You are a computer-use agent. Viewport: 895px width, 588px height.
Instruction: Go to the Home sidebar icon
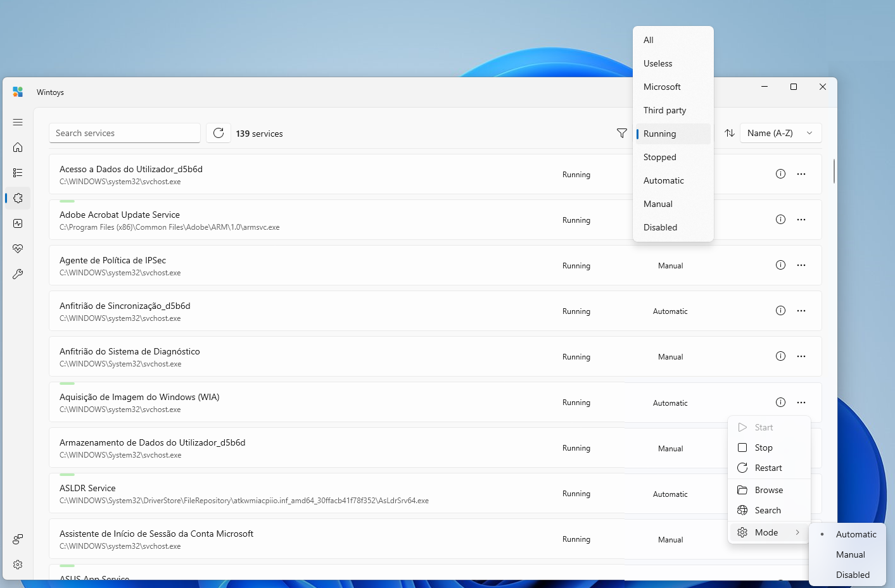tap(18, 147)
